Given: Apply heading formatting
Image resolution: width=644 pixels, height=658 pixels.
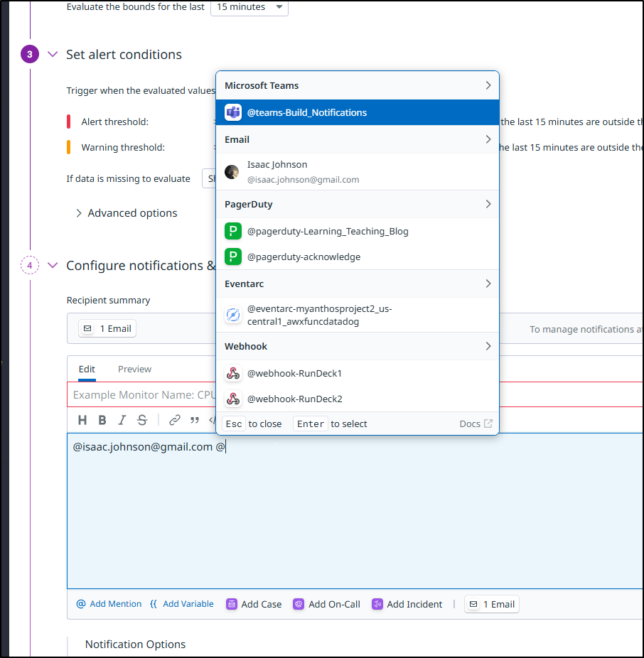Looking at the screenshot, I should [82, 420].
